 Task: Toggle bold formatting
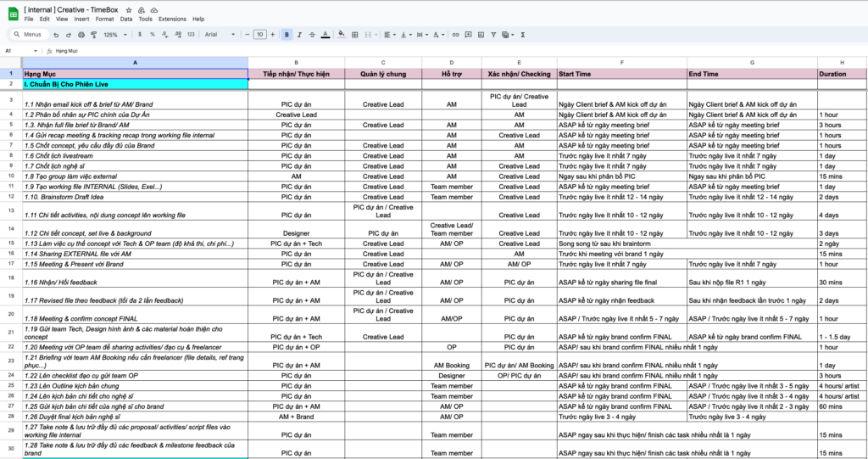[288, 35]
